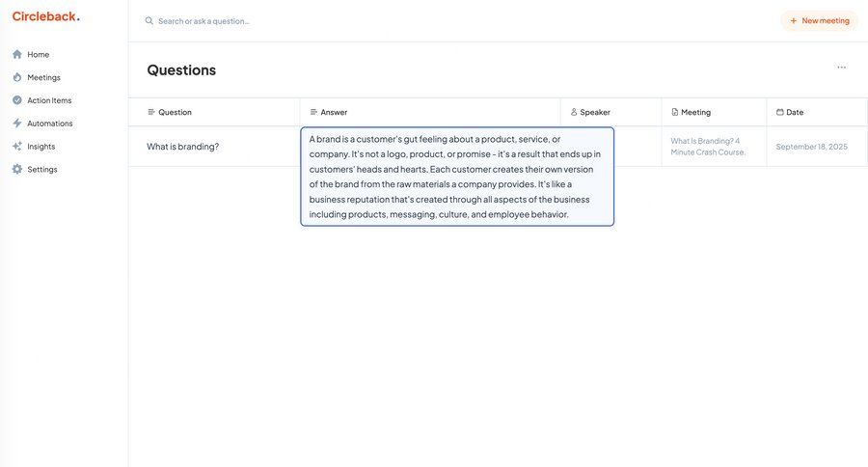Viewport: 868px width, 467px height.
Task: Select the "What is branding?" question cell
Action: point(183,147)
